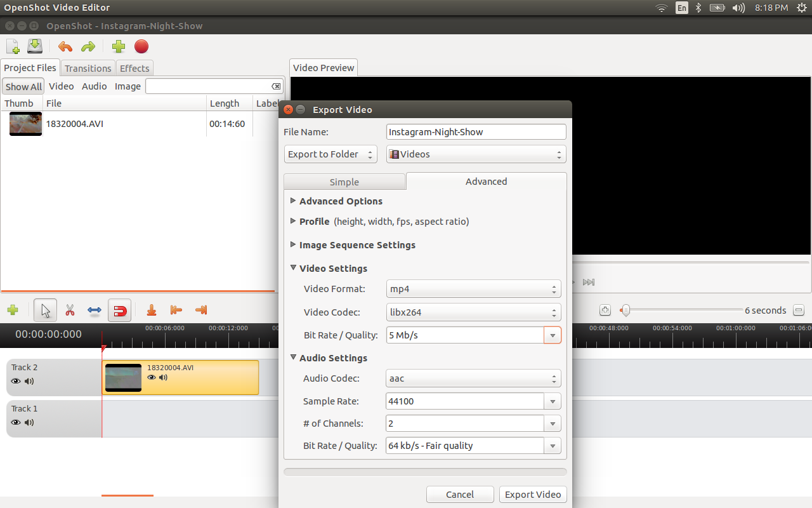Click the skip to end playback button

pos(589,282)
